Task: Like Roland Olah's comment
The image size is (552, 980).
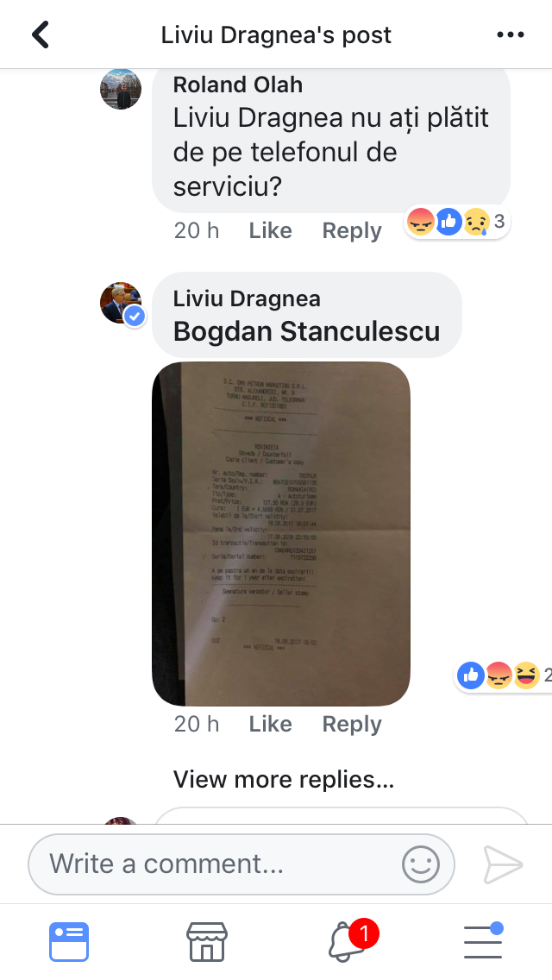Action: click(x=270, y=230)
